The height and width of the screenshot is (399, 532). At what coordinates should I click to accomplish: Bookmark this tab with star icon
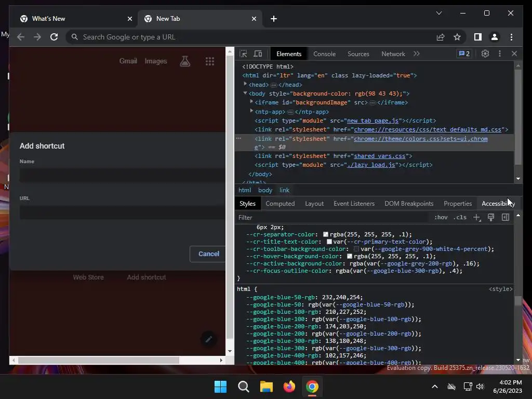[x=457, y=37]
